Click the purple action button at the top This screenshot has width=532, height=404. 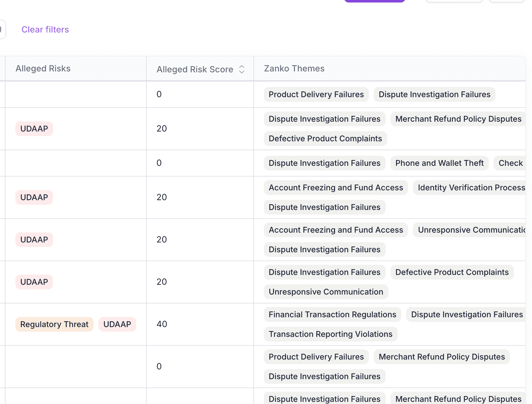tap(374, 1)
